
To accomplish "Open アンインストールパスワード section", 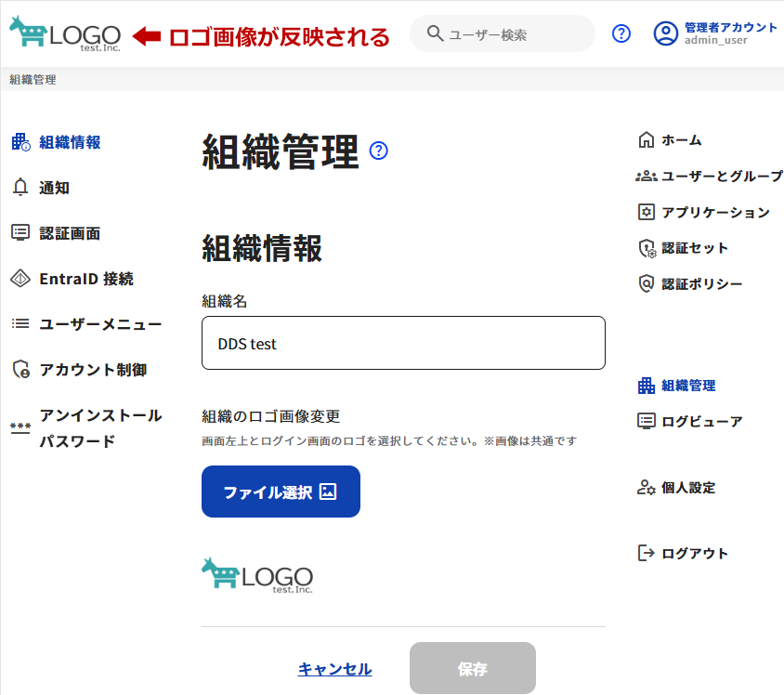I will pyautogui.click(x=100, y=428).
